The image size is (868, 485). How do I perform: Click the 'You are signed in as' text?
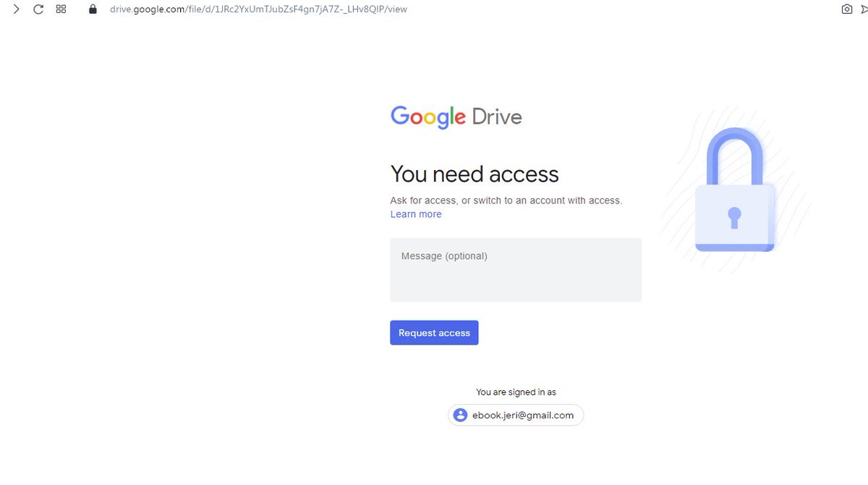(516, 392)
